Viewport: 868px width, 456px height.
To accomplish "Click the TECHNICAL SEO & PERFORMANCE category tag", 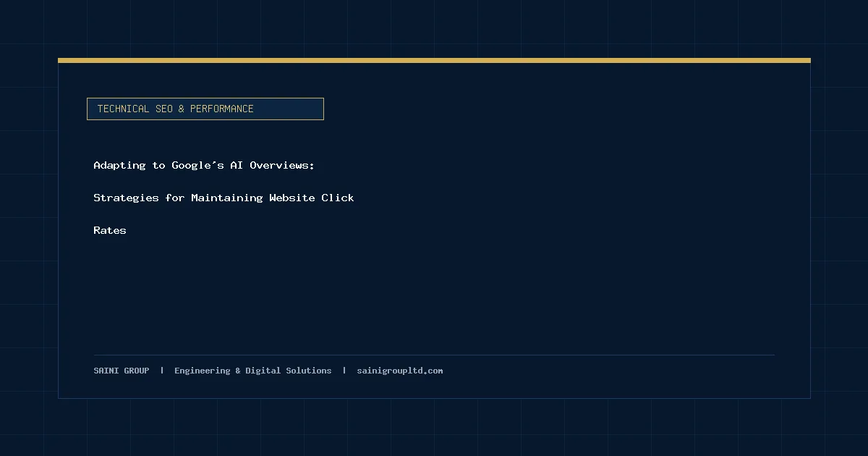I will point(205,109).
